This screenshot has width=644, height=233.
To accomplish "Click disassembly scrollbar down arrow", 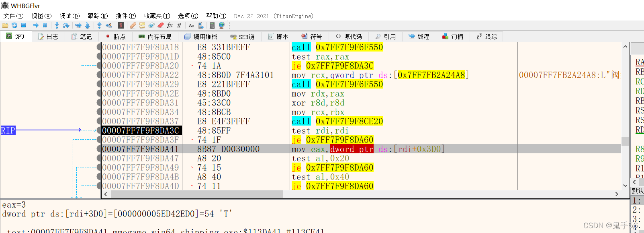I will pos(625,186).
